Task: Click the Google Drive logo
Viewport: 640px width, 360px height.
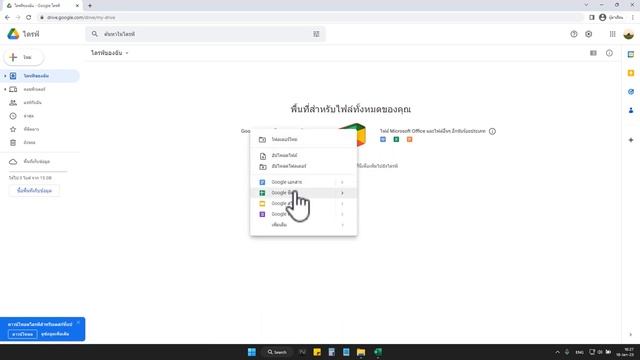Action: click(x=13, y=34)
